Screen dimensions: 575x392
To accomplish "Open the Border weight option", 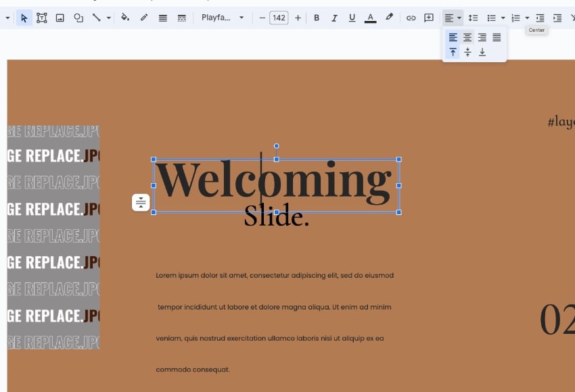I will point(163,18).
